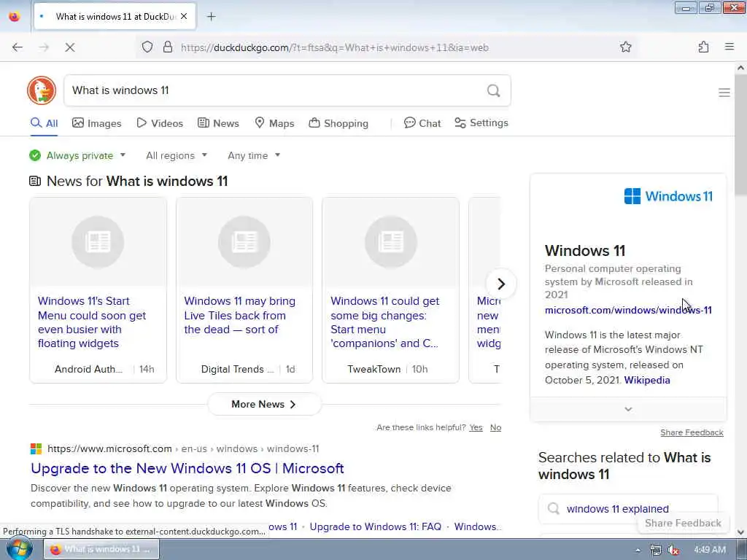Open a new tab with plus button
Screen dimensions: 747x560
(211, 17)
